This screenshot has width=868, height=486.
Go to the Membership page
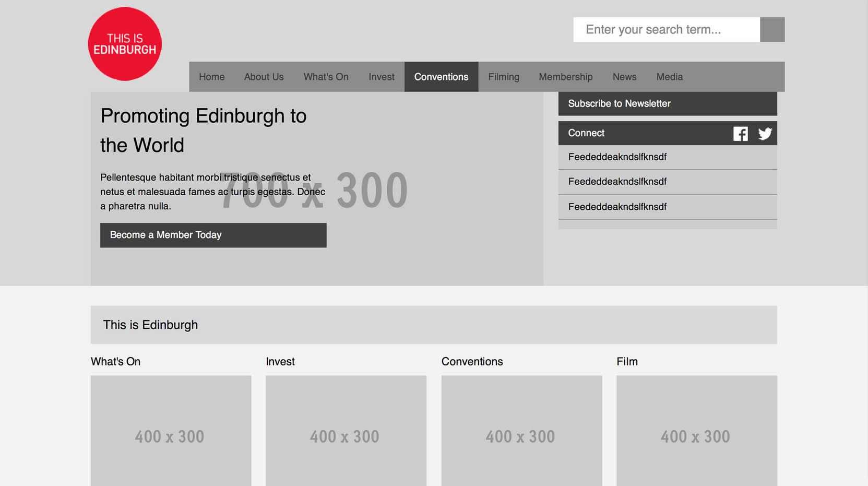[x=565, y=77]
